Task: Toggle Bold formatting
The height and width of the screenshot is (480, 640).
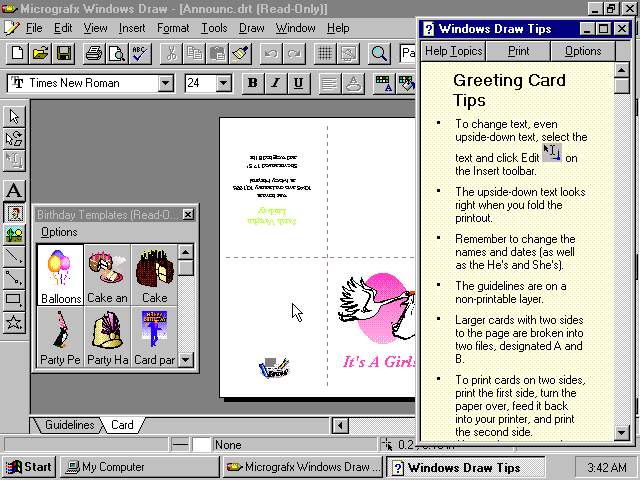Action: click(x=253, y=83)
